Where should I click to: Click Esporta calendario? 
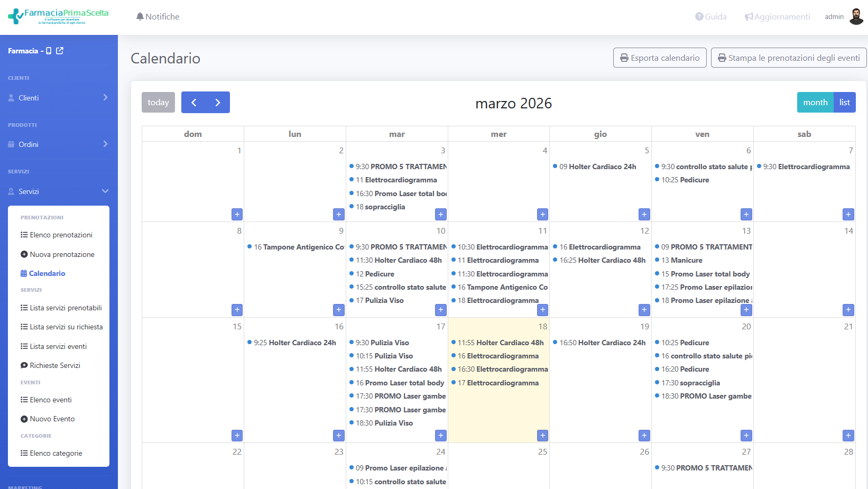point(660,58)
